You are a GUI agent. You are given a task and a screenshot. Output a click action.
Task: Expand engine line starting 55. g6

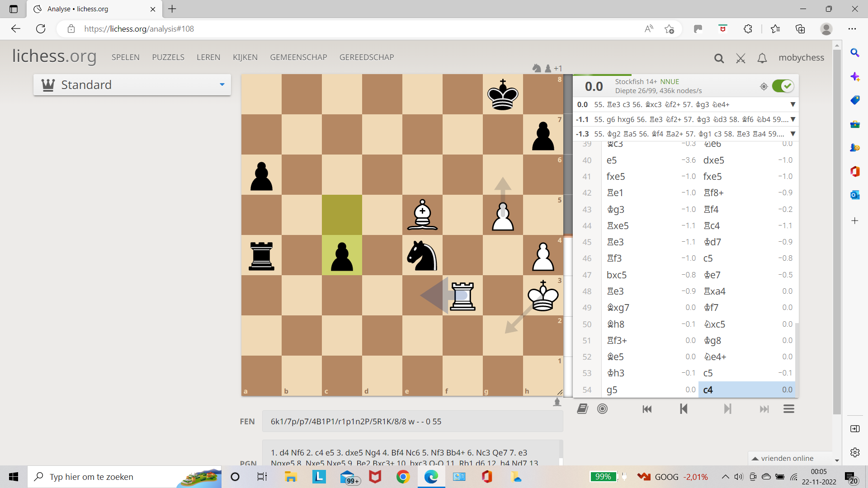(x=793, y=119)
